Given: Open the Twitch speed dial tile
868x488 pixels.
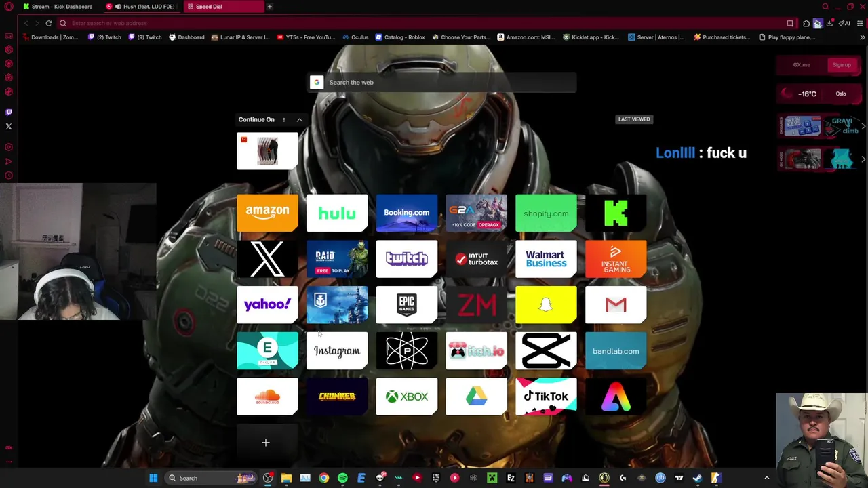Looking at the screenshot, I should tap(407, 259).
